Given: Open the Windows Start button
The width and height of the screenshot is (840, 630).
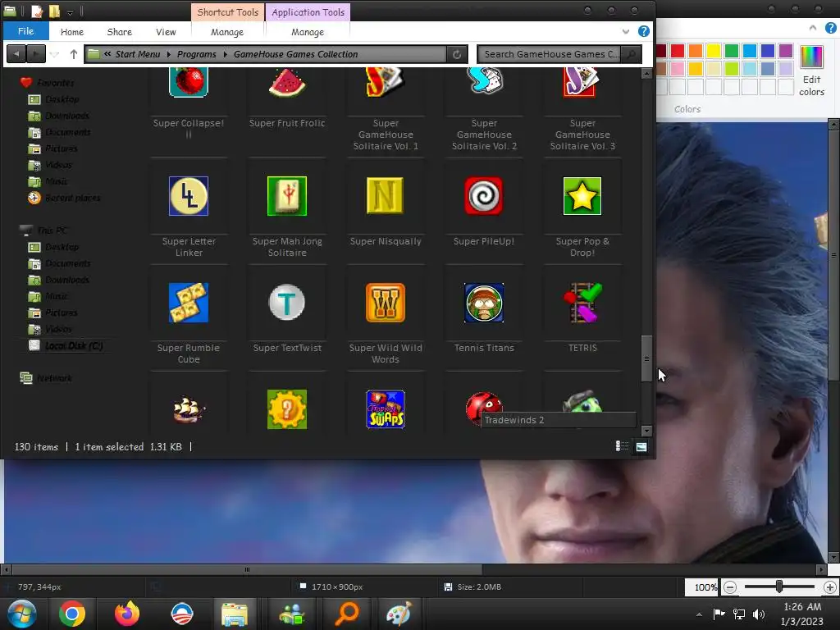Looking at the screenshot, I should [x=21, y=614].
